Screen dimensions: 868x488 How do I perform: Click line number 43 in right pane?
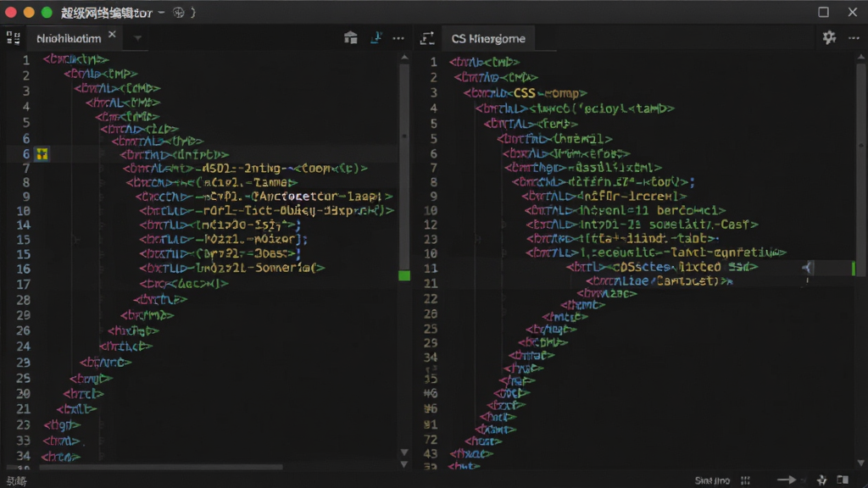431,454
